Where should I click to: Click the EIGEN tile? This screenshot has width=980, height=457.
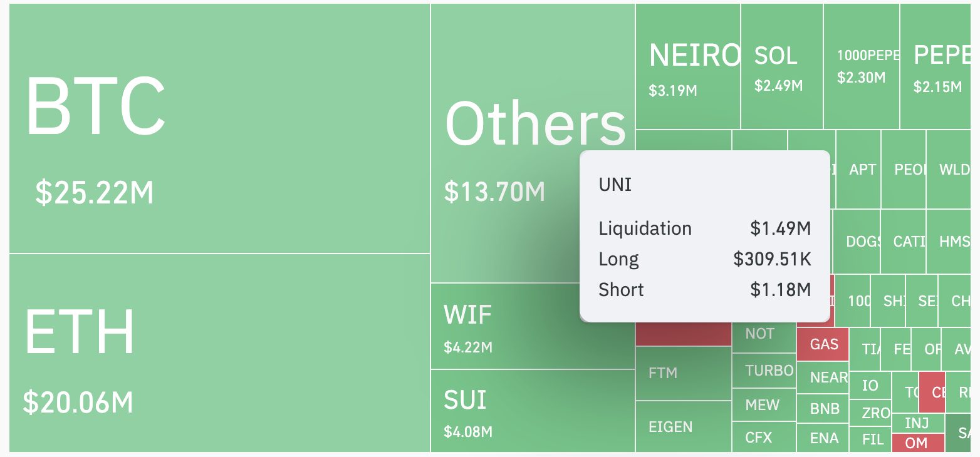[x=683, y=426]
